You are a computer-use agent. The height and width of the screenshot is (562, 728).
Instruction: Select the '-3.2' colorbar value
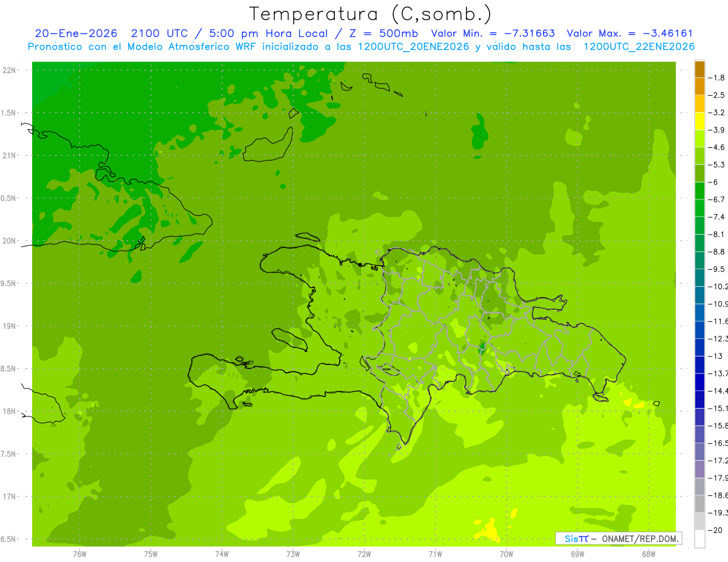(x=716, y=113)
